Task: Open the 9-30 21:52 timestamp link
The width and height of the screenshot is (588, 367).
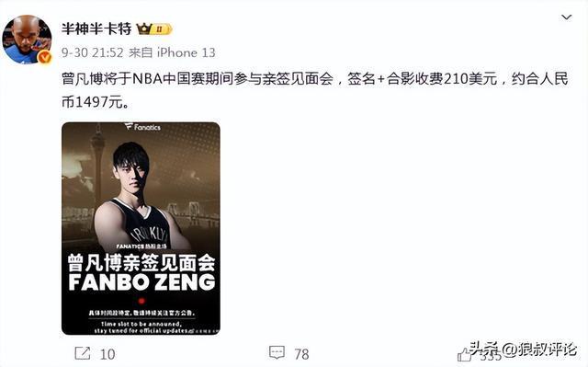Action: (x=92, y=52)
